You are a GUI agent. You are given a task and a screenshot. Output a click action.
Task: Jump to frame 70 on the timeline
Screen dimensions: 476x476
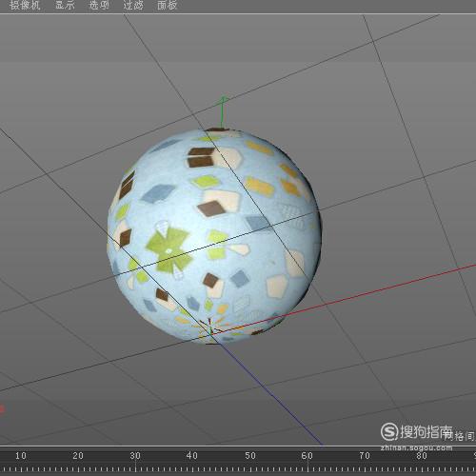coord(365,456)
